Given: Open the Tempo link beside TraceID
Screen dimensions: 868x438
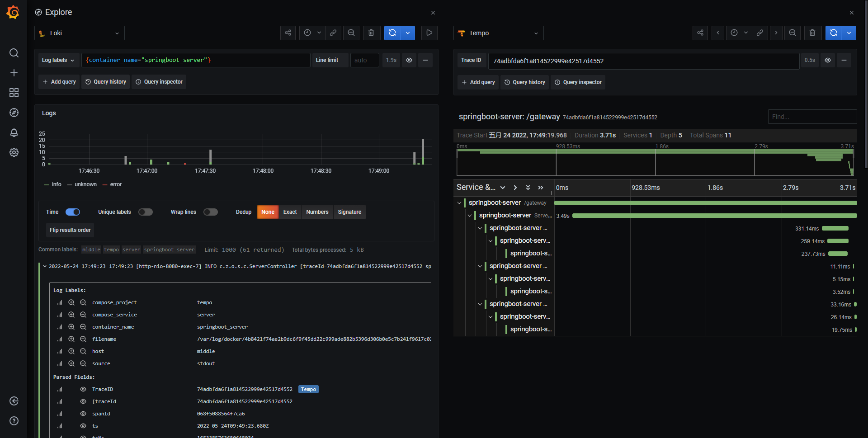Looking at the screenshot, I should tap(308, 389).
